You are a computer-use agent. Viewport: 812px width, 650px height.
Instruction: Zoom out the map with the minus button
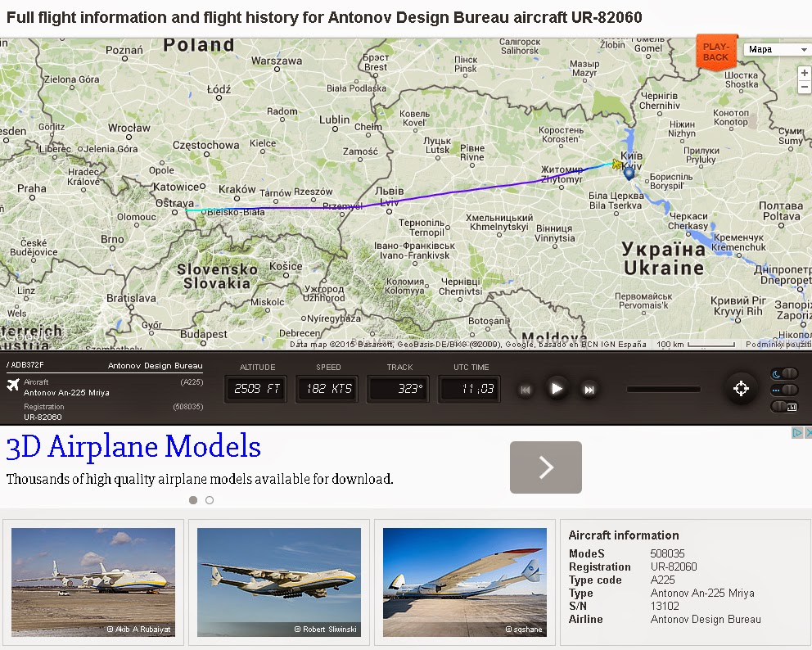coord(805,87)
